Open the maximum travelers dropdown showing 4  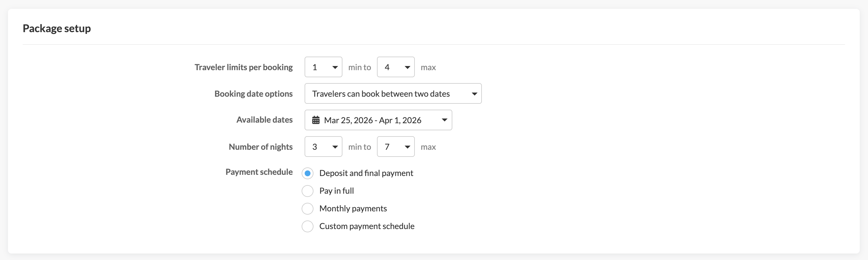tap(396, 67)
